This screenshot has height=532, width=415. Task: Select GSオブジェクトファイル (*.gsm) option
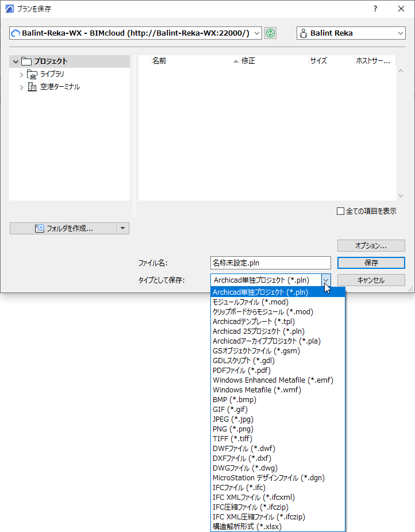278,351
